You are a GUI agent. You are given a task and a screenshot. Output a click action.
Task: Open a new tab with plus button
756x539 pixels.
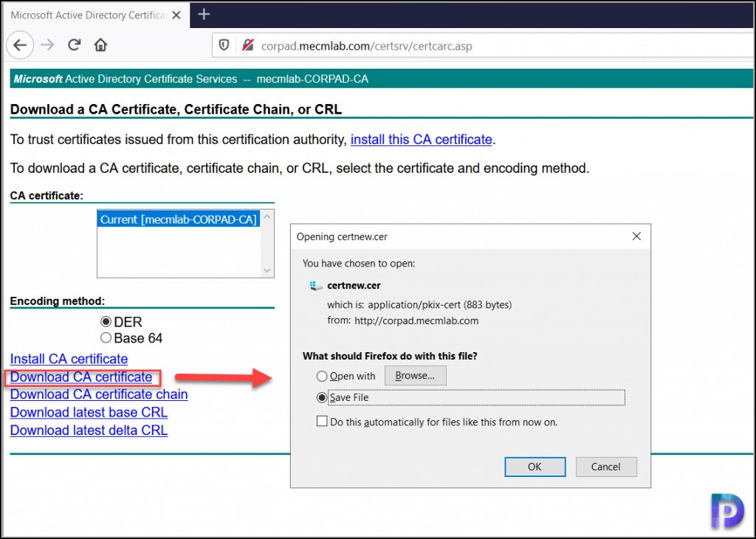(x=204, y=15)
